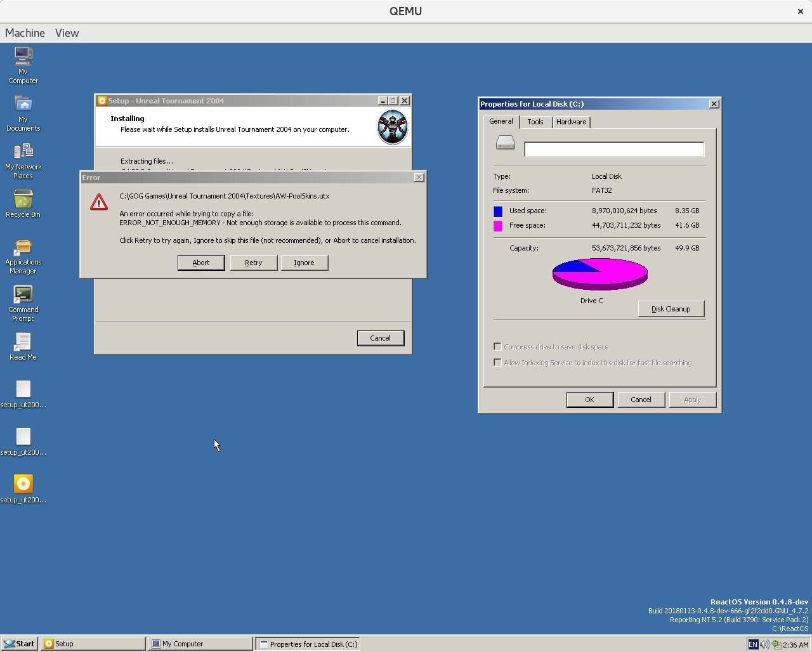812x652 pixels.
Task: Click Ignore to skip the file
Action: coord(304,263)
